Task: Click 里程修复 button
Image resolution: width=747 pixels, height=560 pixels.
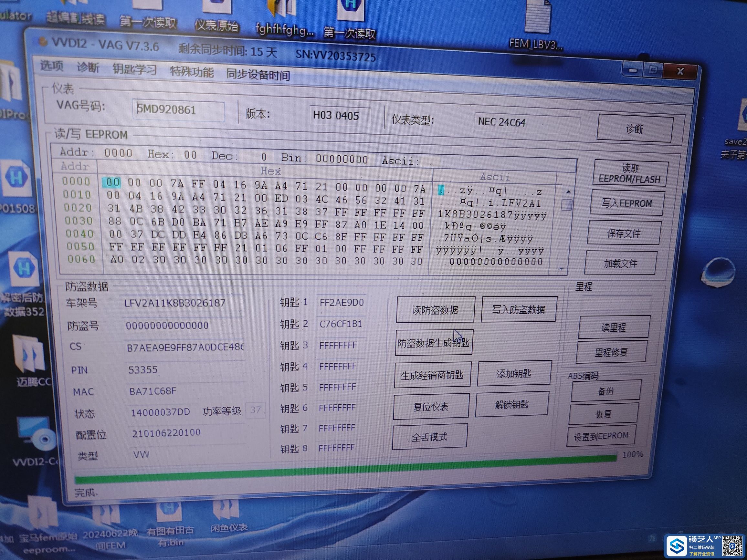Action: [x=612, y=352]
